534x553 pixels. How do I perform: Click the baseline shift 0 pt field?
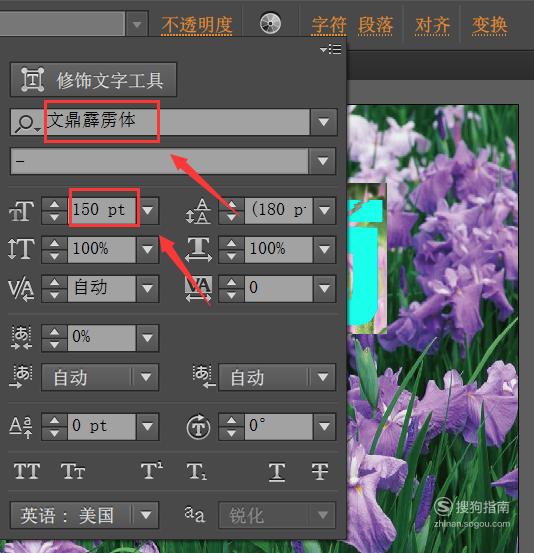tap(102, 427)
